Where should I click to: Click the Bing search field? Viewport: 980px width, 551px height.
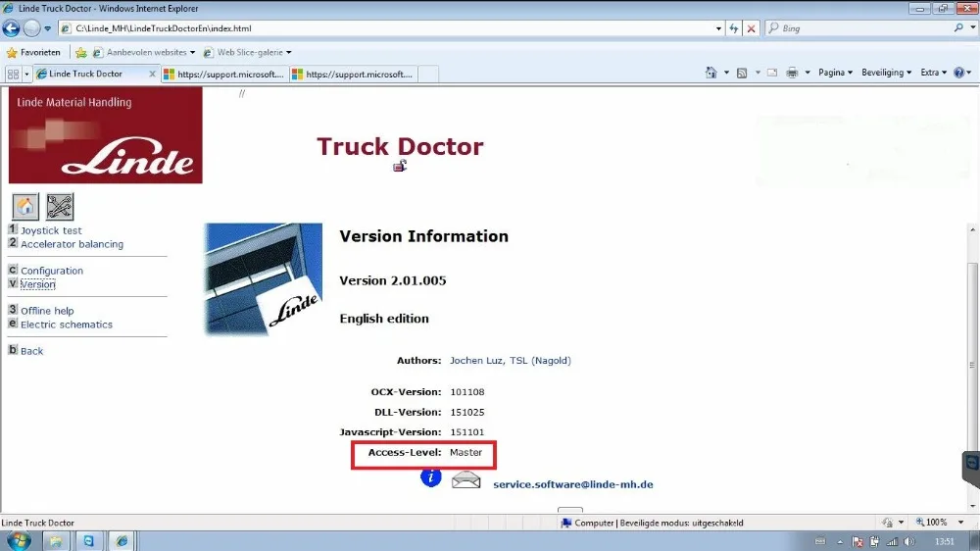(x=862, y=28)
